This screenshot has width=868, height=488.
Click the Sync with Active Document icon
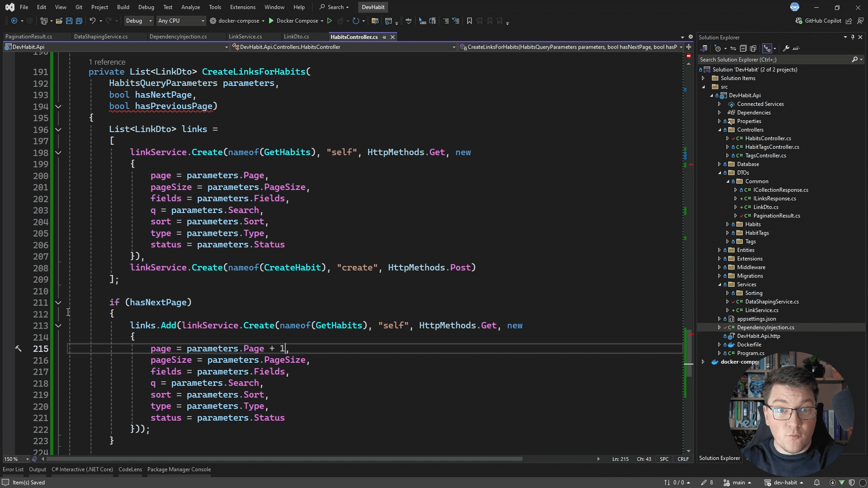pos(733,48)
